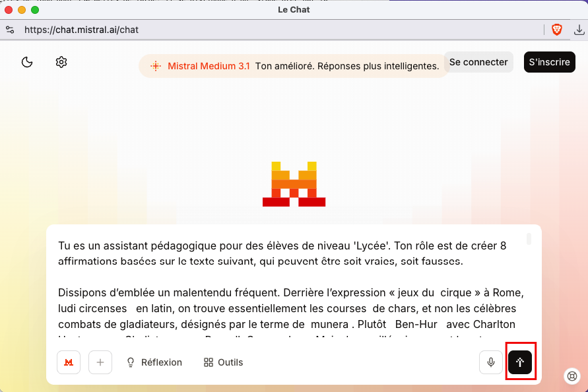
Task: Expand the Outils tools menu
Action: point(224,362)
